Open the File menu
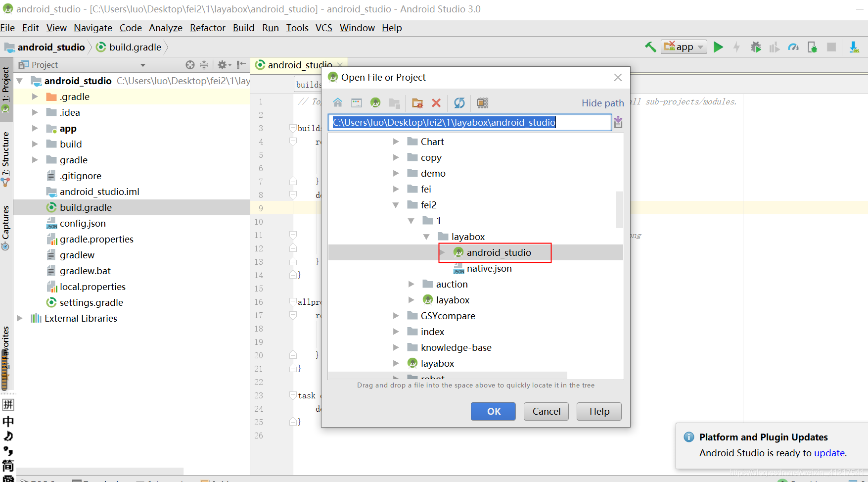 7,28
